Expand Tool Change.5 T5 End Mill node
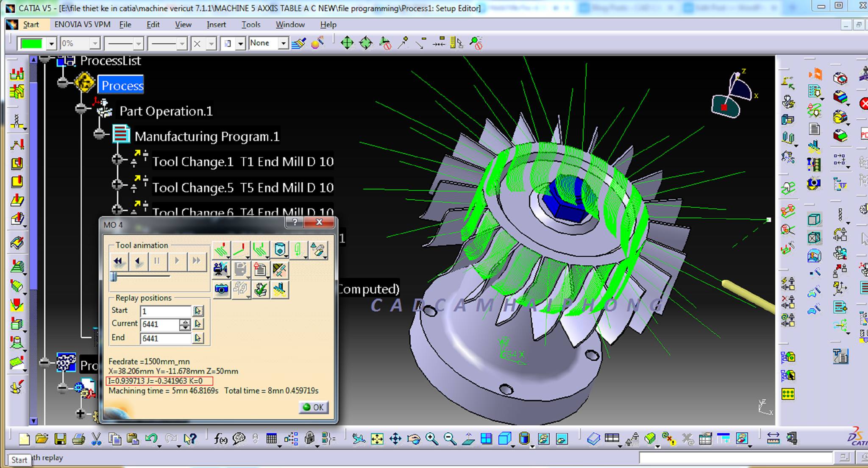 117,185
